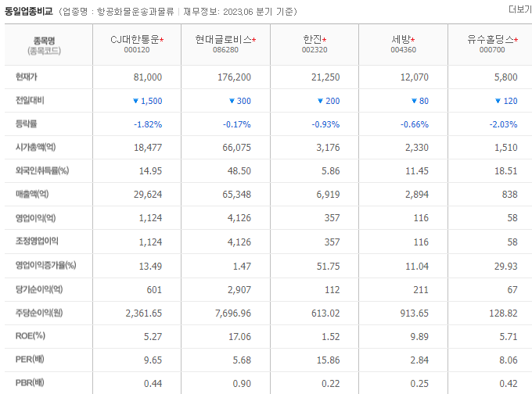Click the 조정영업이익 row label
Image resolution: width=532 pixels, height=394 pixels.
click(x=37, y=241)
